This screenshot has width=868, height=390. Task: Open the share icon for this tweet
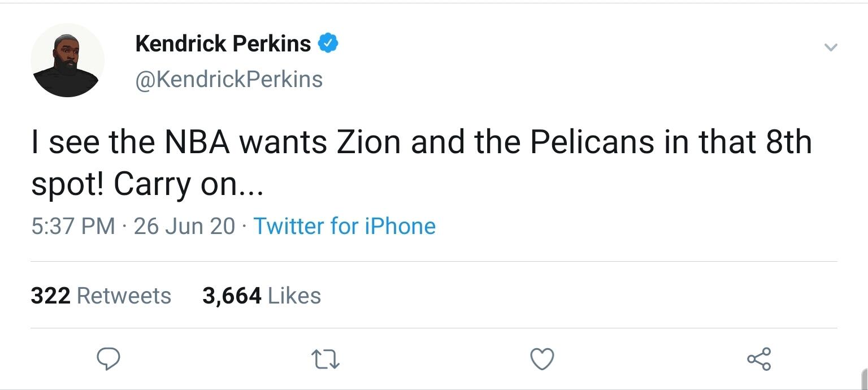pos(758,359)
